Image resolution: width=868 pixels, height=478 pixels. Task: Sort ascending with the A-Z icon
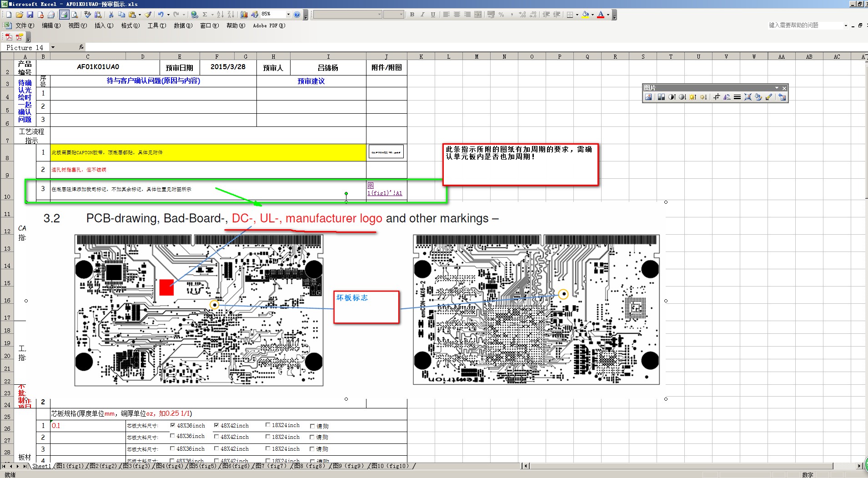pos(220,15)
